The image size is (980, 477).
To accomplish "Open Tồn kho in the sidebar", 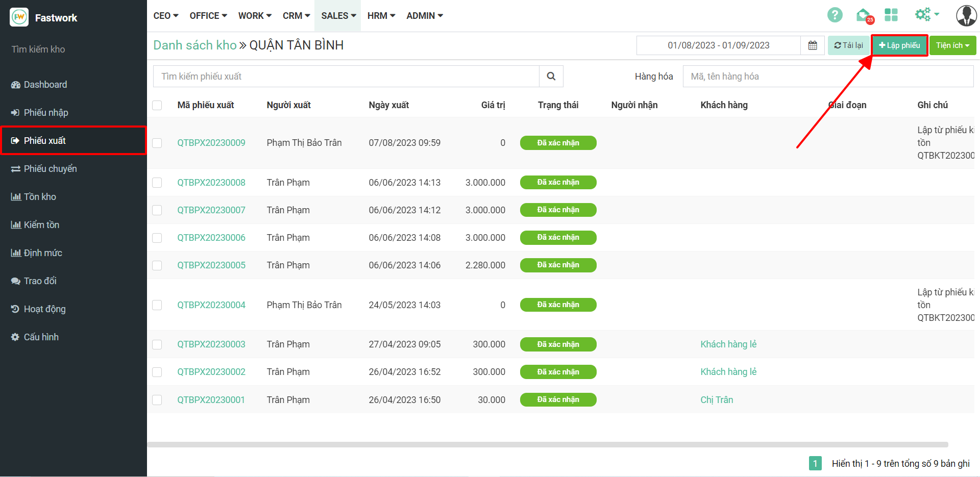I will point(40,197).
